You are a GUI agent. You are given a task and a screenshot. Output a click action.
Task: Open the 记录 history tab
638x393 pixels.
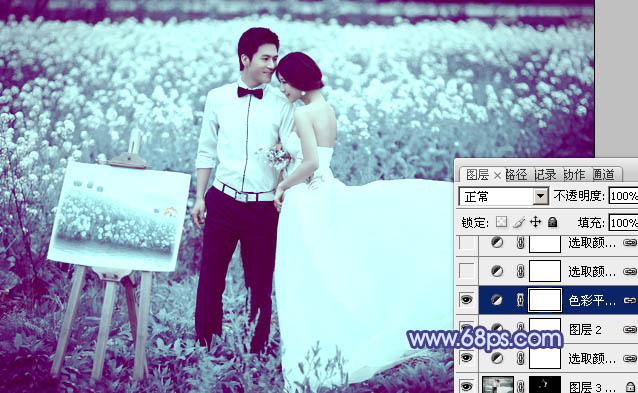545,175
